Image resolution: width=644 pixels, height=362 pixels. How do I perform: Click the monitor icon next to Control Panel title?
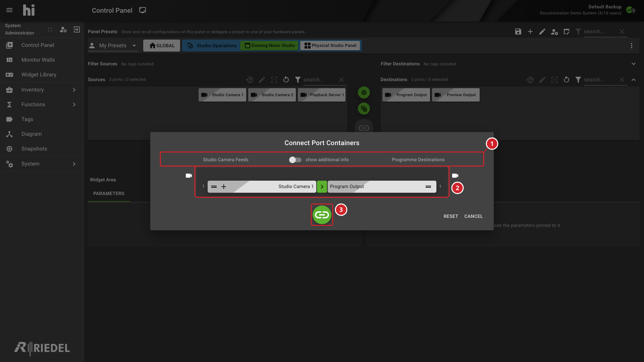(143, 10)
